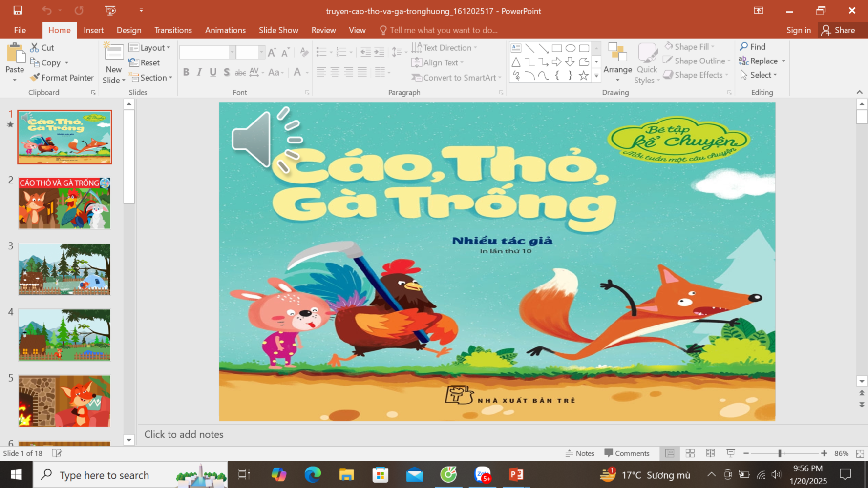Select the star shape in shapes gallery
868x488 pixels.
583,76
